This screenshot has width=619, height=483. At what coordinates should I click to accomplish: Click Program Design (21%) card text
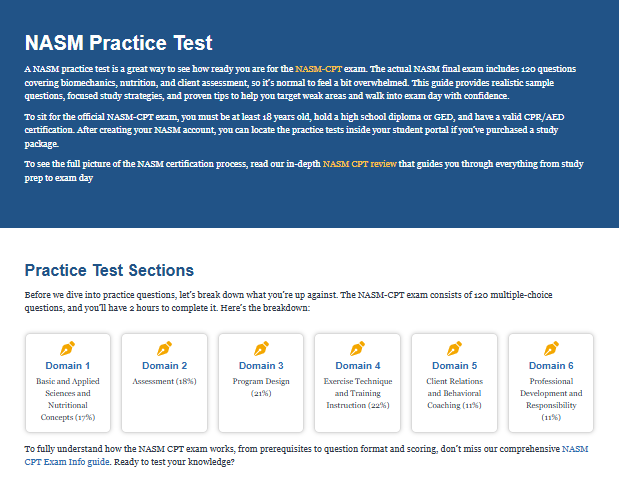pos(261,387)
